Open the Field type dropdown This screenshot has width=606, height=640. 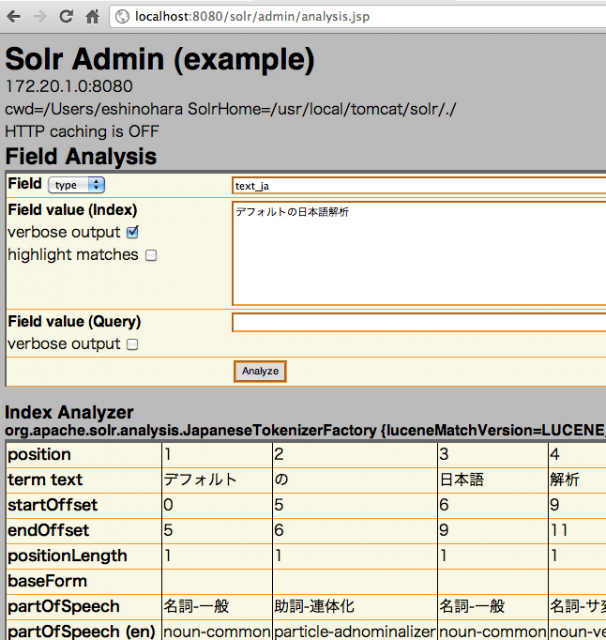click(x=76, y=185)
